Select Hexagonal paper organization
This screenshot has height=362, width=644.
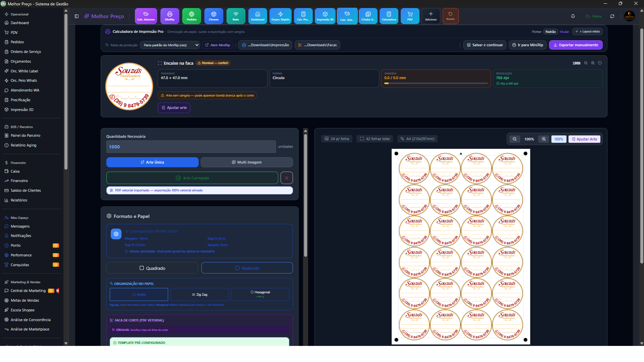pos(260,295)
